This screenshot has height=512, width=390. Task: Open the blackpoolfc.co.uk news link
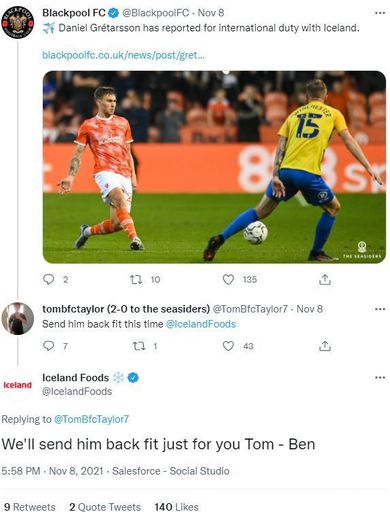(x=123, y=55)
